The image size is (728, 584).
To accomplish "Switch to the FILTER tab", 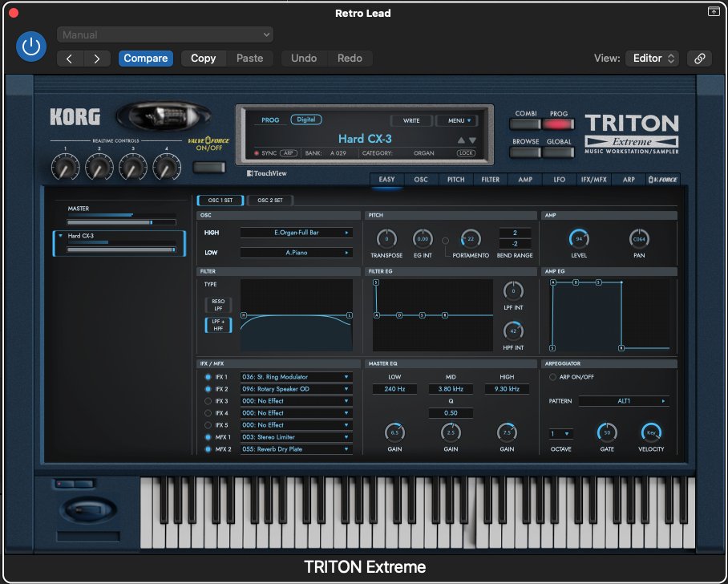I will (491, 180).
